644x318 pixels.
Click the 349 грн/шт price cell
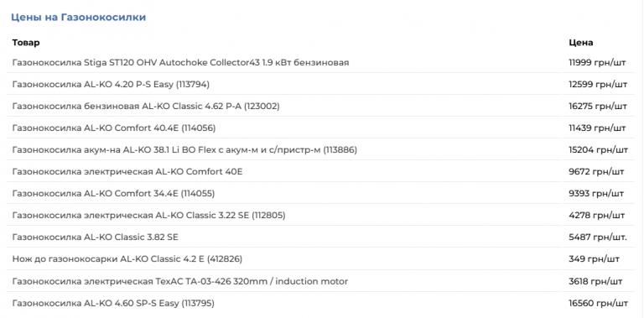click(x=594, y=258)
